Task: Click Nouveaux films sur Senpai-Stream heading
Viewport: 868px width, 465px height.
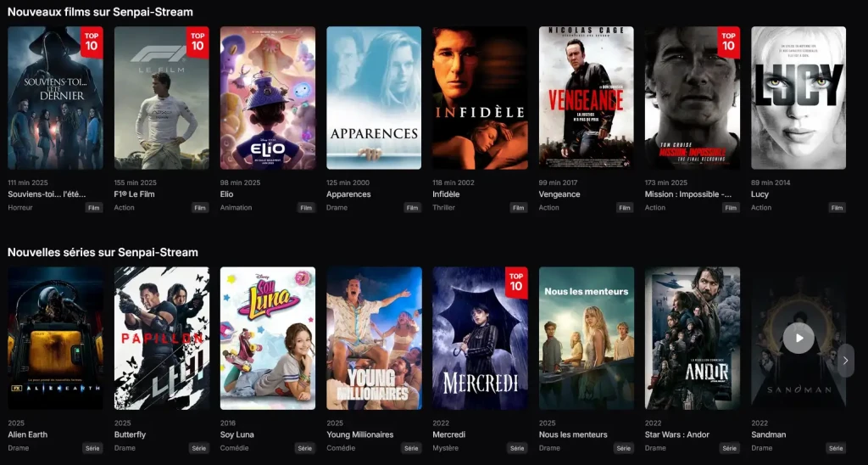Action: tap(100, 12)
